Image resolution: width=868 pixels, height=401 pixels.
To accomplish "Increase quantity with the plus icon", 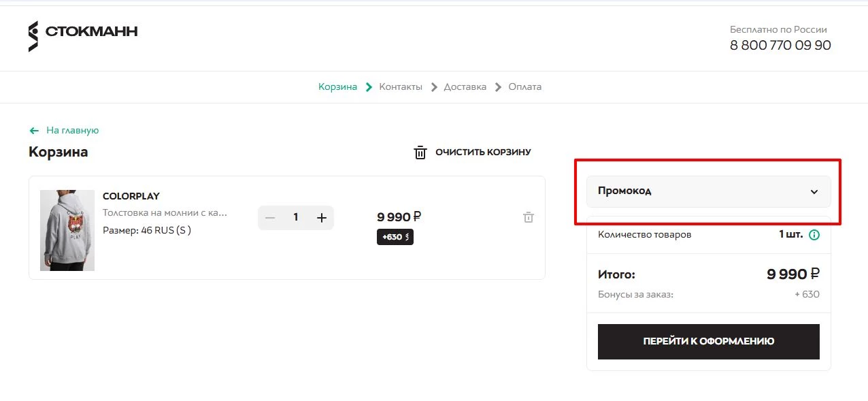I will (x=321, y=217).
